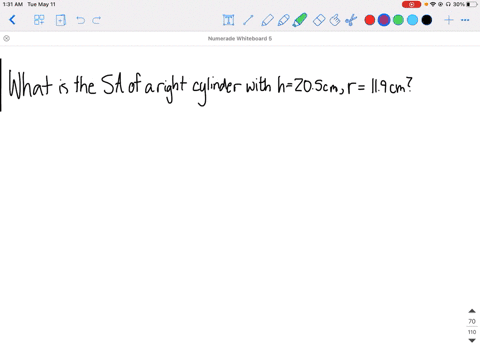Add a new item with plus button

click(x=449, y=20)
